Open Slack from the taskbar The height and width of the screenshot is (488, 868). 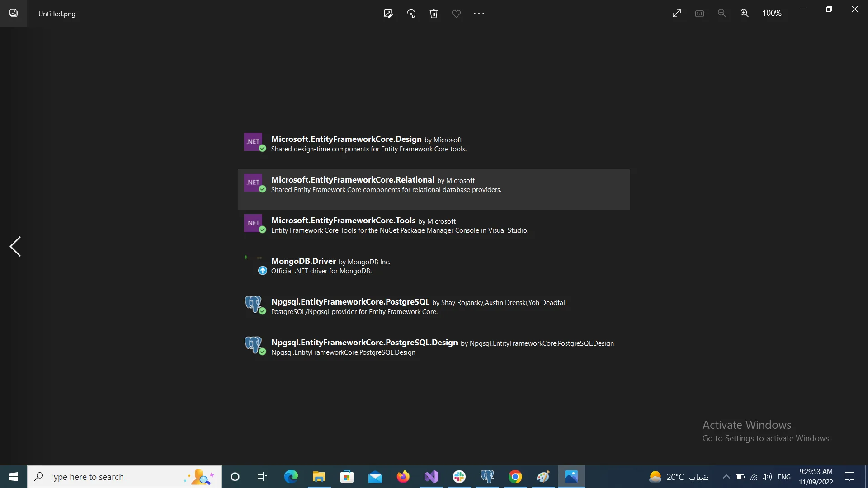point(459,477)
